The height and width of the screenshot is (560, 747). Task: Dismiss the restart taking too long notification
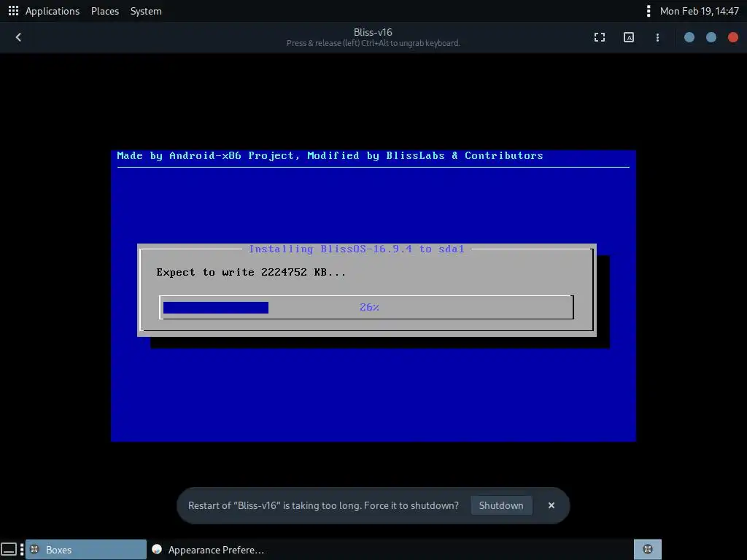pyautogui.click(x=551, y=505)
